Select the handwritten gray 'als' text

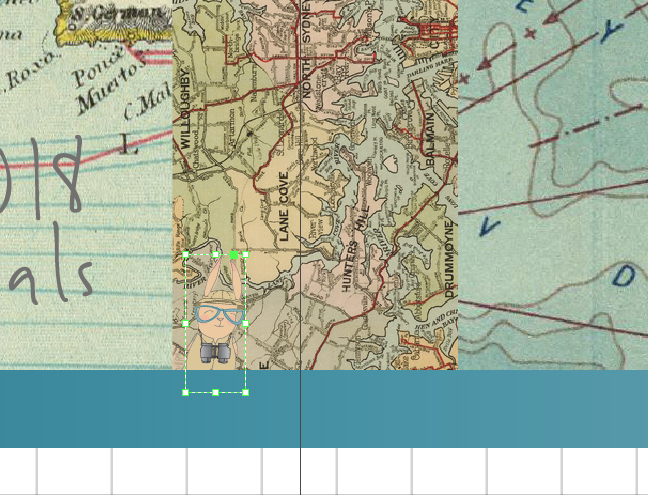52,262
